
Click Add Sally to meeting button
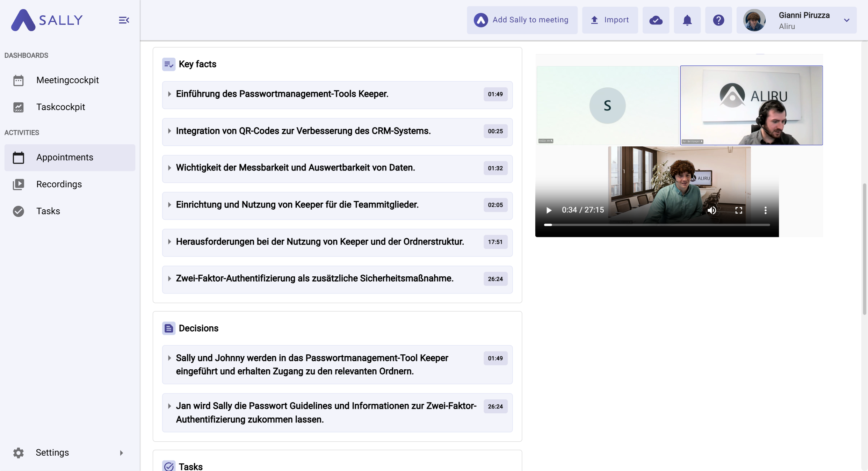point(522,20)
